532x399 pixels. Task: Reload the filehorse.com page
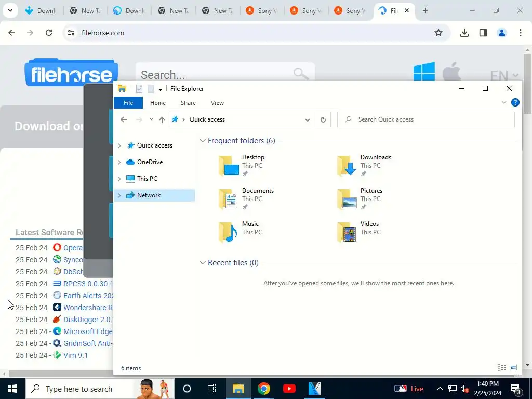(x=49, y=33)
